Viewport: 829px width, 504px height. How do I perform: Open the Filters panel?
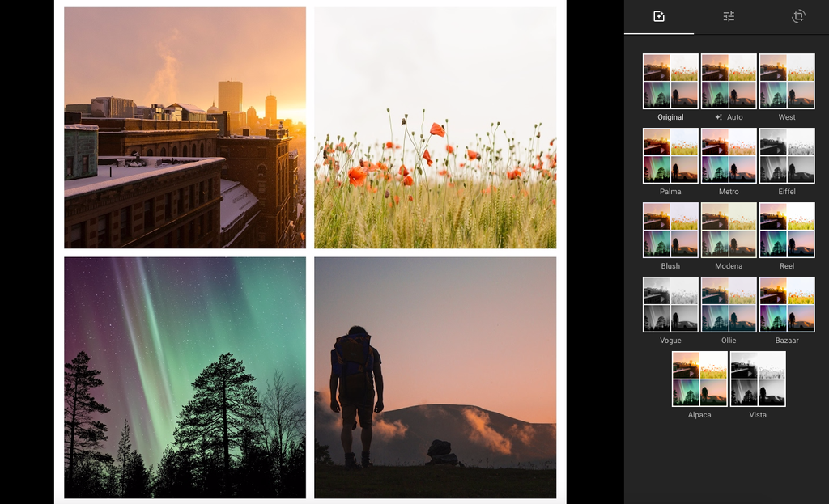659,17
